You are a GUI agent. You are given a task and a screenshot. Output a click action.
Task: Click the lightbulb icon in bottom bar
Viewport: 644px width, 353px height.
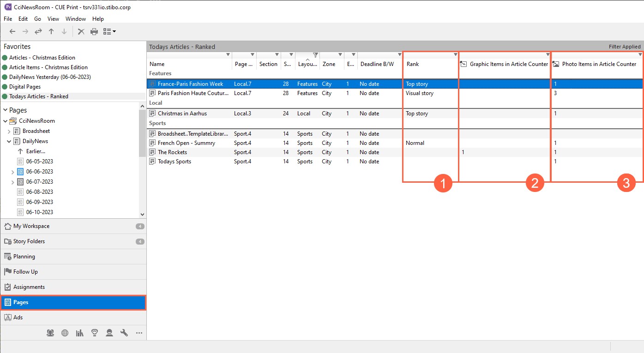(95, 333)
